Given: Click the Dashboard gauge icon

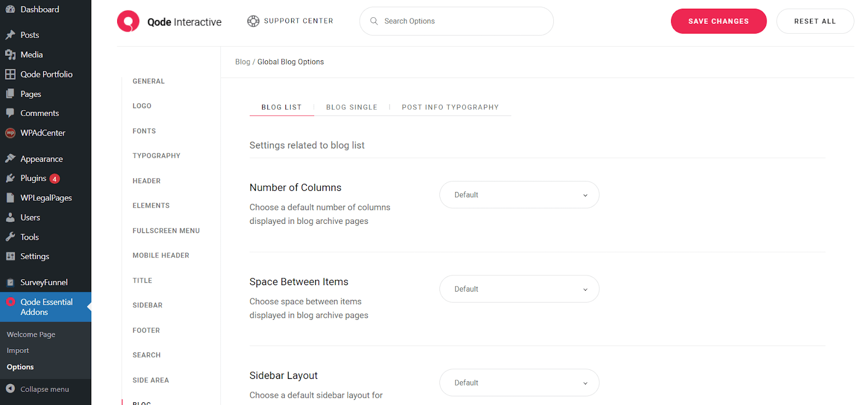Looking at the screenshot, I should pos(10,9).
